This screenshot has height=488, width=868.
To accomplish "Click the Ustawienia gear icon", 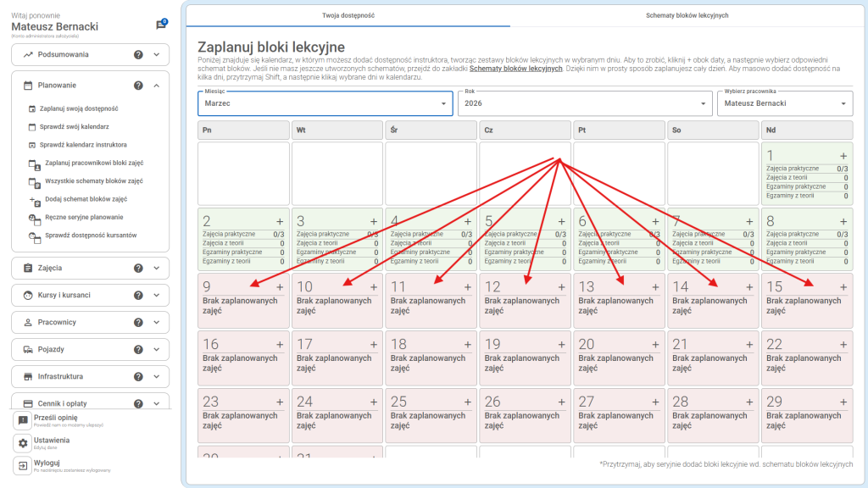I will tap(23, 443).
